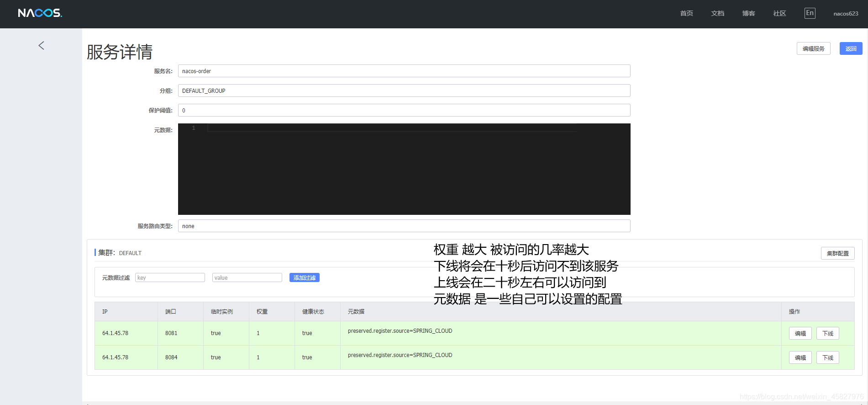
Task: Click the Nacos logo
Action: click(40, 13)
